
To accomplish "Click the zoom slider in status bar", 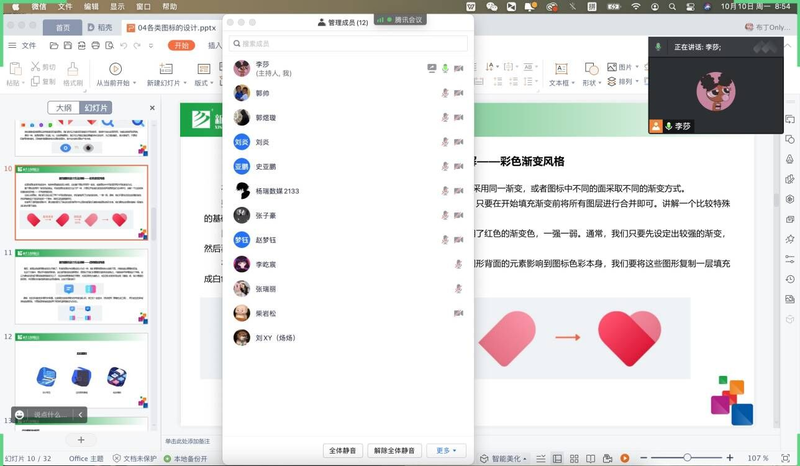I will click(x=687, y=458).
